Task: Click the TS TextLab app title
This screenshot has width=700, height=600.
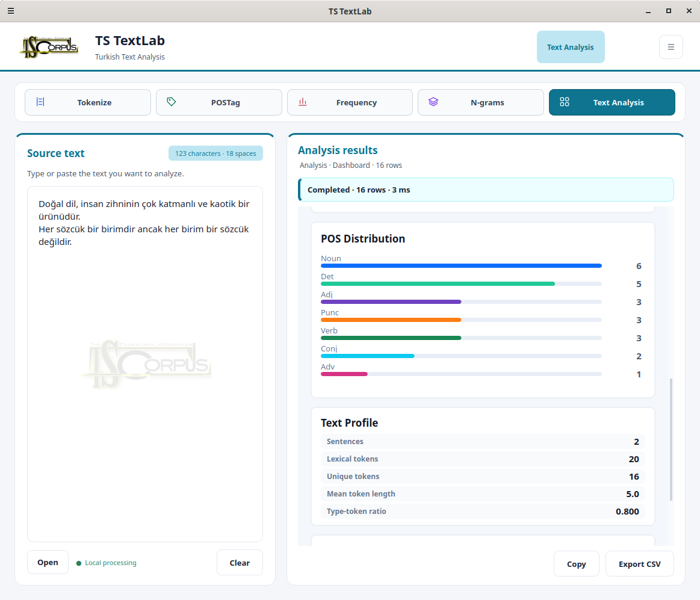Action: click(130, 41)
